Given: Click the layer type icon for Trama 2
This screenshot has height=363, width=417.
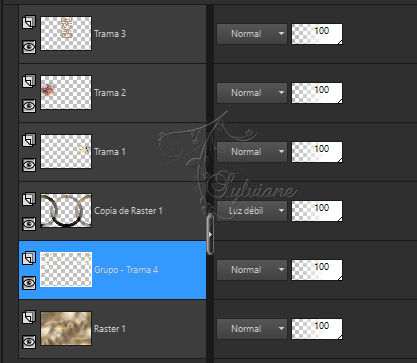Looking at the screenshot, I should [x=29, y=81].
